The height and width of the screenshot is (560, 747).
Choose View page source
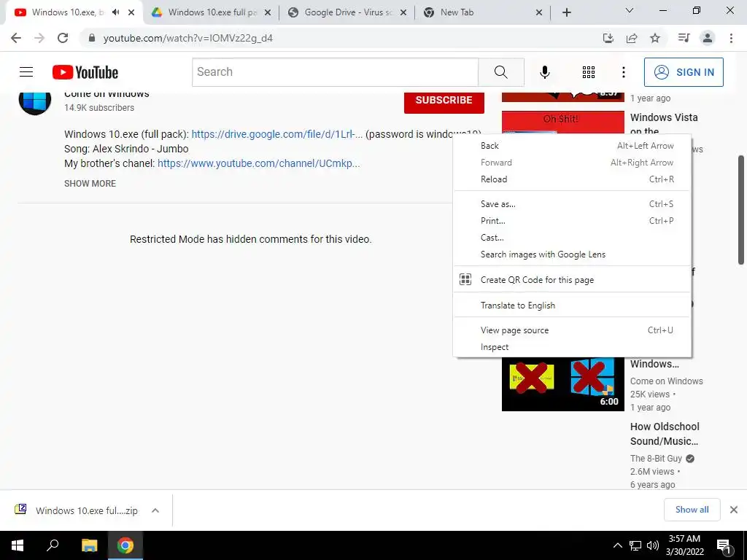click(572, 330)
